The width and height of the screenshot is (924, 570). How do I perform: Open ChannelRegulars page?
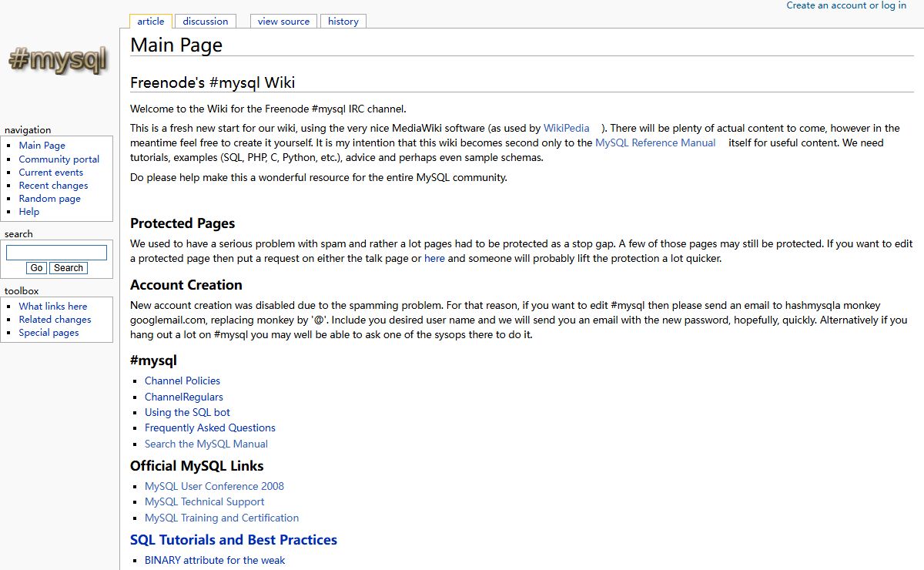point(184,397)
